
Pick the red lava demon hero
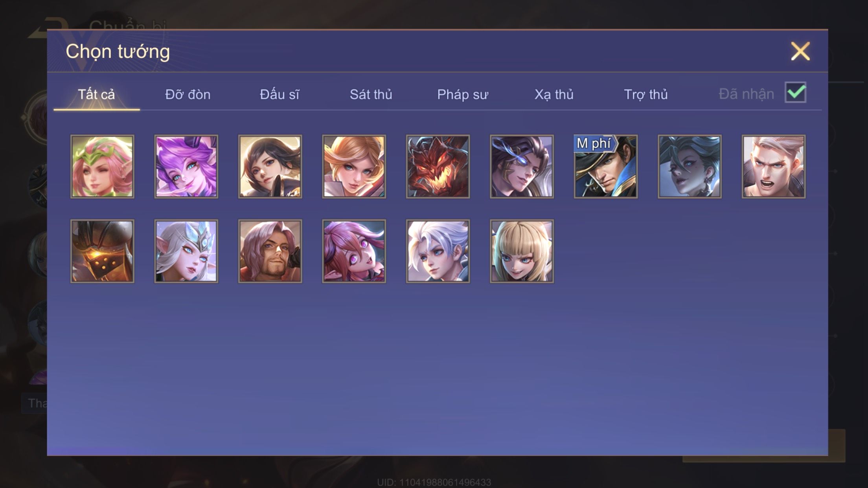pyautogui.click(x=438, y=167)
